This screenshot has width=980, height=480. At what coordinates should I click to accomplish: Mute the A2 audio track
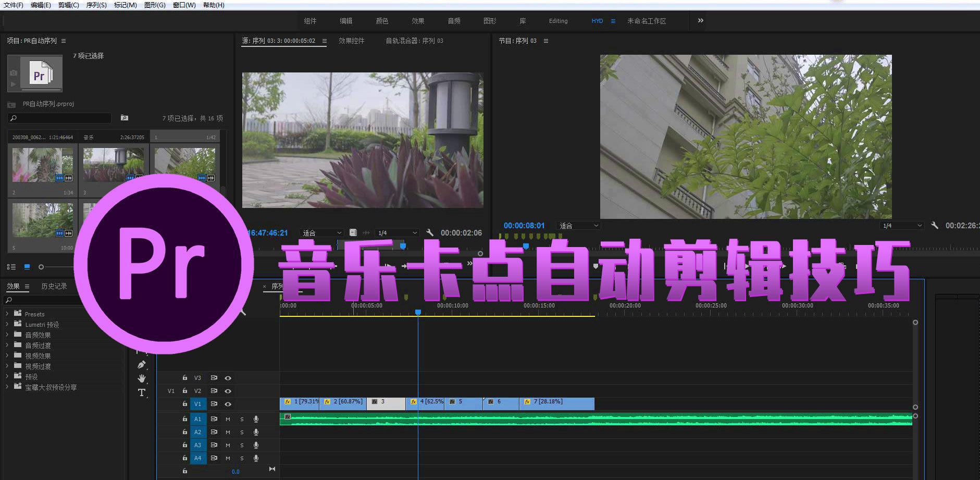click(x=228, y=432)
